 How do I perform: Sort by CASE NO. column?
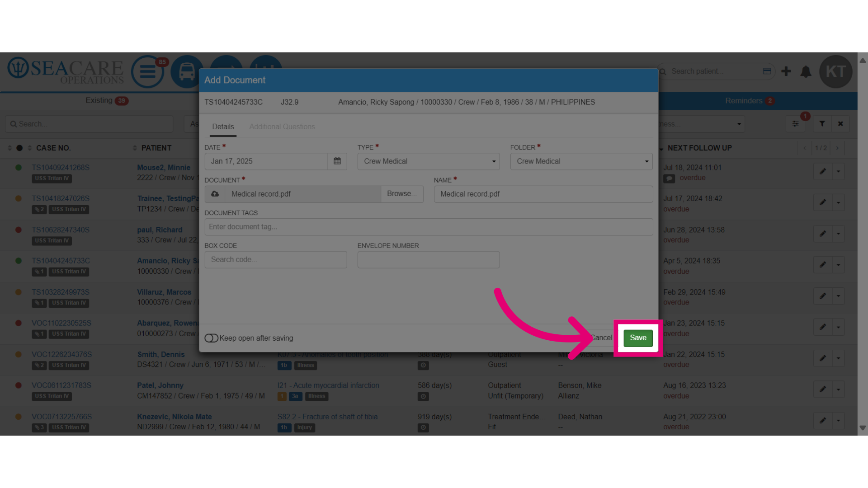(53, 148)
